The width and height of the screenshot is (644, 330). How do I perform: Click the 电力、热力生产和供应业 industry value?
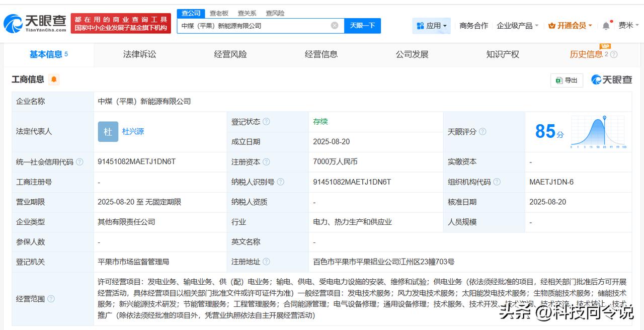[352, 222]
